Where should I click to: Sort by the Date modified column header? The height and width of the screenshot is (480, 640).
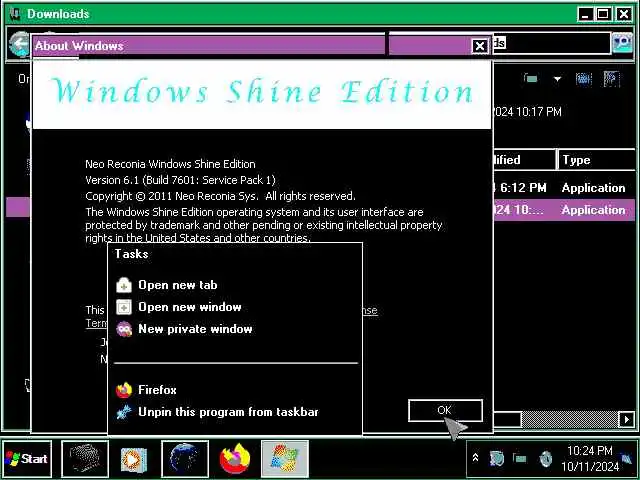coord(524,160)
